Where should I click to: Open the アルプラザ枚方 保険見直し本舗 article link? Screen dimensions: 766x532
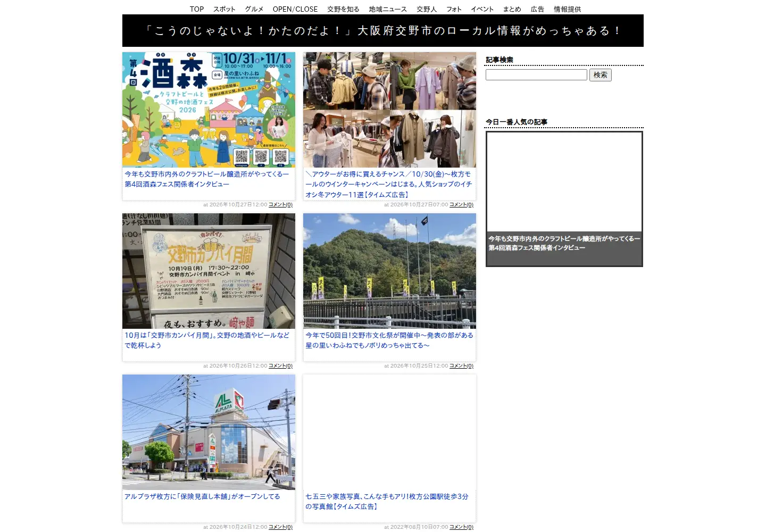pos(202,496)
